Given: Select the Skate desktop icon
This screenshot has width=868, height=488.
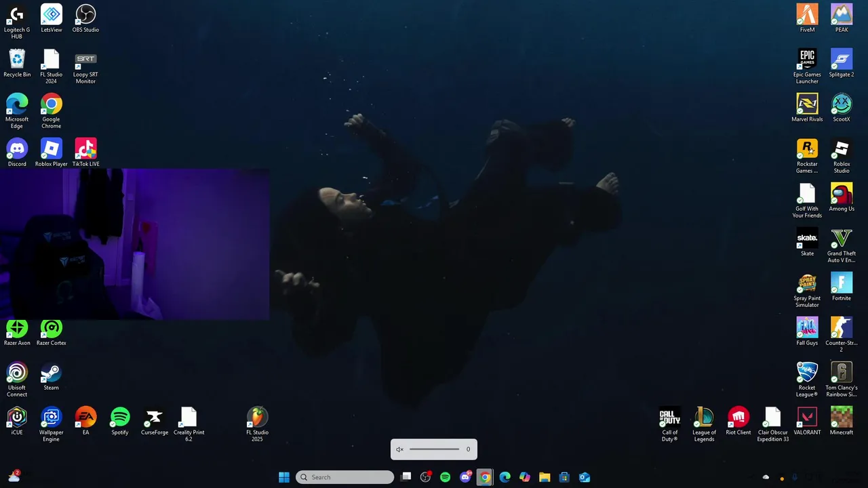Looking at the screenshot, I should point(807,242).
